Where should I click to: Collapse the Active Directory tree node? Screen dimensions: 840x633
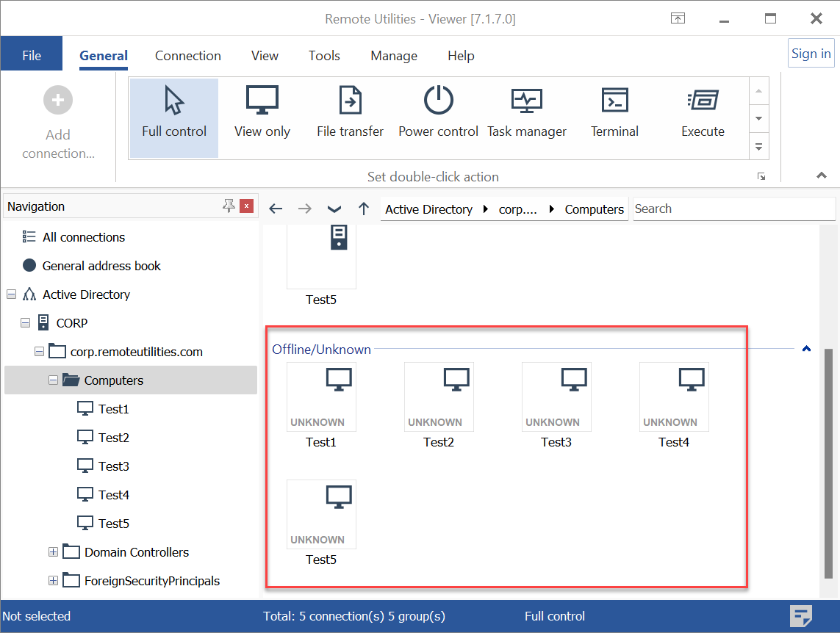coord(11,294)
